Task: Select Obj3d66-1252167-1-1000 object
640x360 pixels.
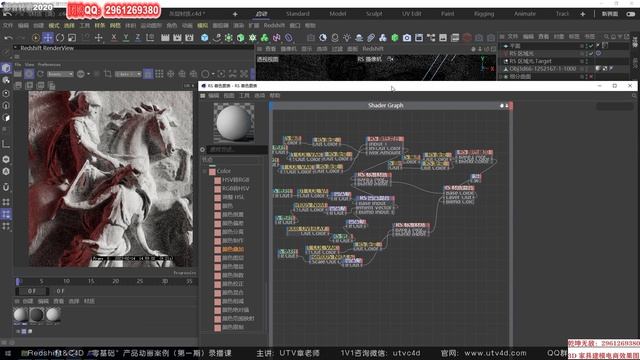Action: (x=542, y=69)
